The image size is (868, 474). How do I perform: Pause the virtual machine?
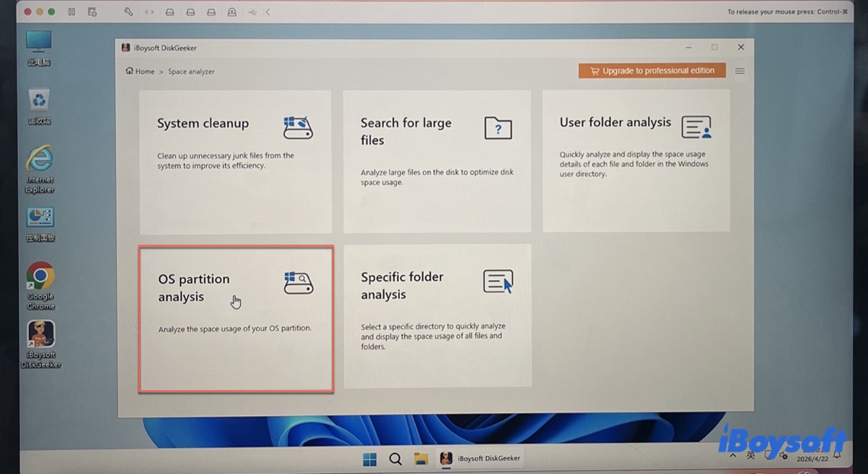tap(71, 12)
